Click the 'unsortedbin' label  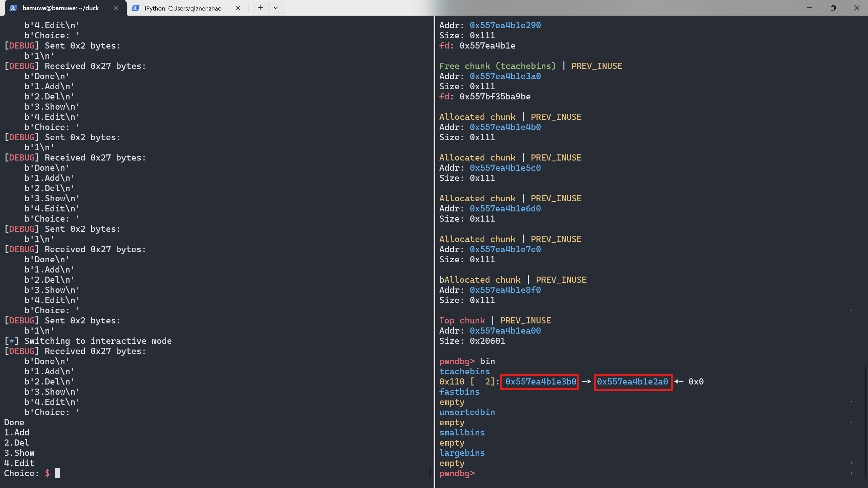click(x=467, y=412)
